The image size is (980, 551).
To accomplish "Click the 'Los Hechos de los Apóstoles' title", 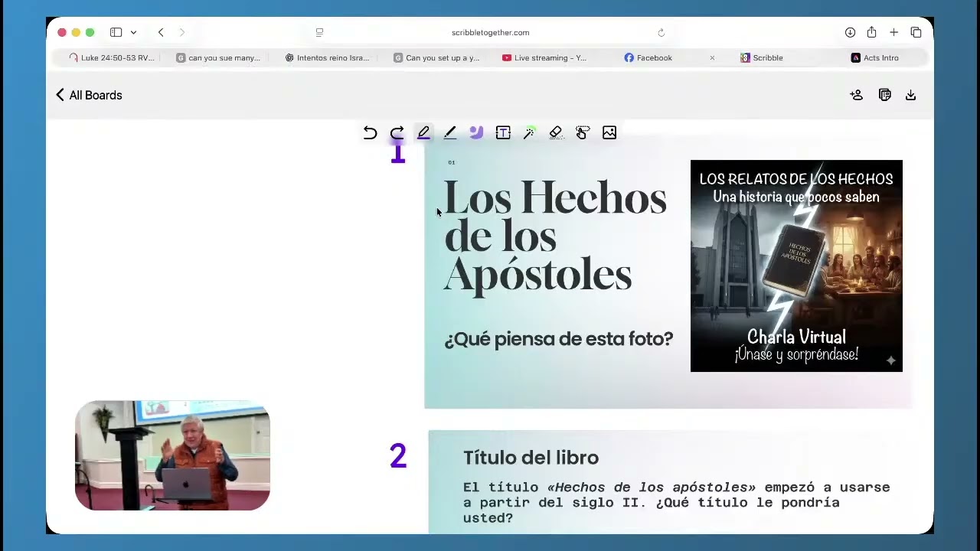I will [555, 236].
